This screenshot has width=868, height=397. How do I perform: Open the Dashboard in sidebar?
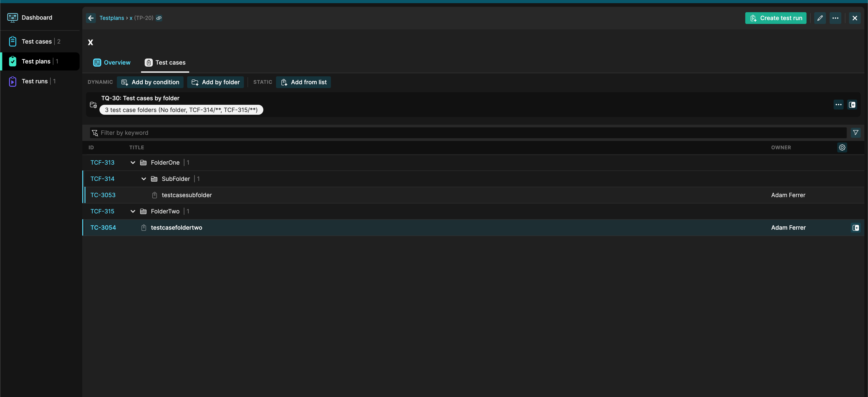click(x=37, y=18)
